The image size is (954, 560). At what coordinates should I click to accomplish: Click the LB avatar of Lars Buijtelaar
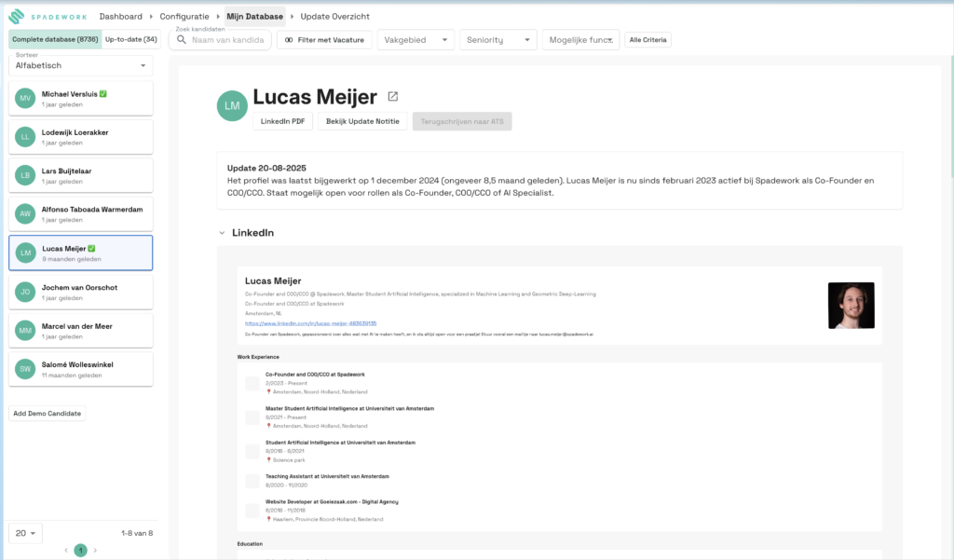coord(25,175)
